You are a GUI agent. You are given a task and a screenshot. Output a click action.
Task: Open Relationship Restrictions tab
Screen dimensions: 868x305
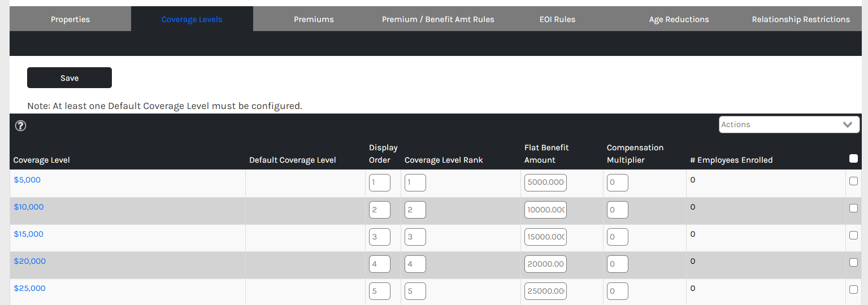pyautogui.click(x=801, y=19)
